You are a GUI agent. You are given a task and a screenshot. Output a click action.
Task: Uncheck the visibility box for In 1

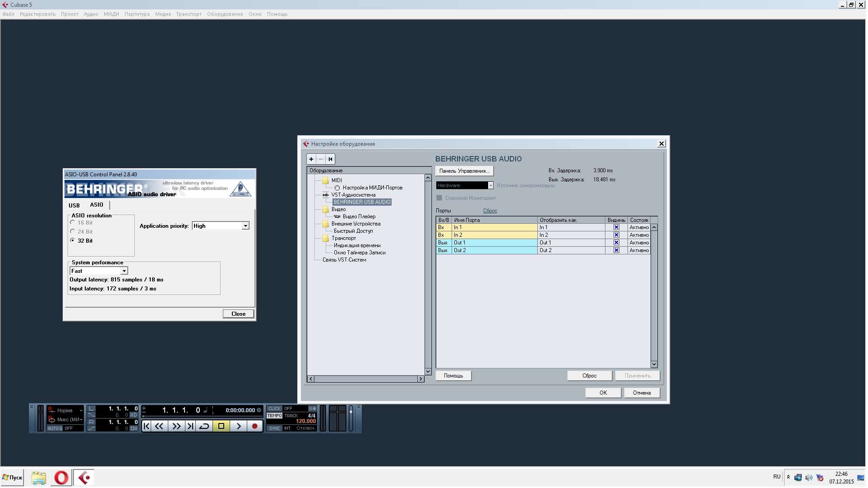click(x=617, y=228)
